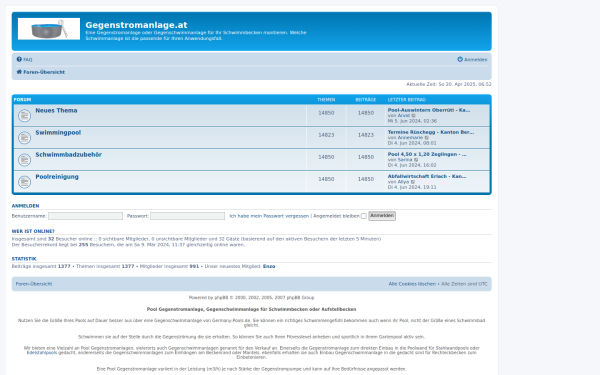Open the Anmelden link in top bar

coord(476,60)
